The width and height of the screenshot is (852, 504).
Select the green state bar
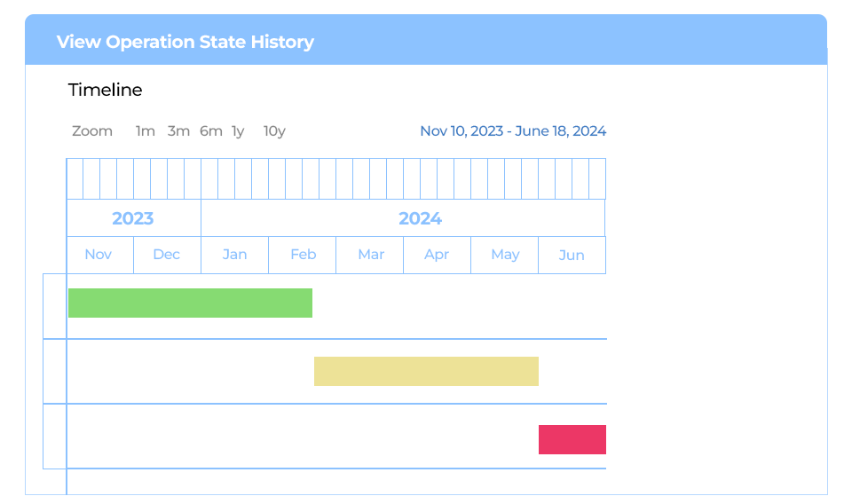pyautogui.click(x=190, y=303)
